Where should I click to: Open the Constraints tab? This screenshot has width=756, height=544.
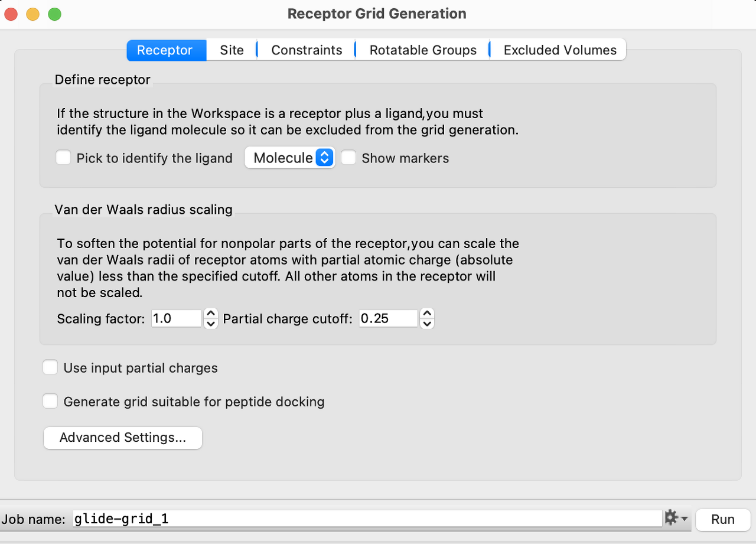[306, 50]
